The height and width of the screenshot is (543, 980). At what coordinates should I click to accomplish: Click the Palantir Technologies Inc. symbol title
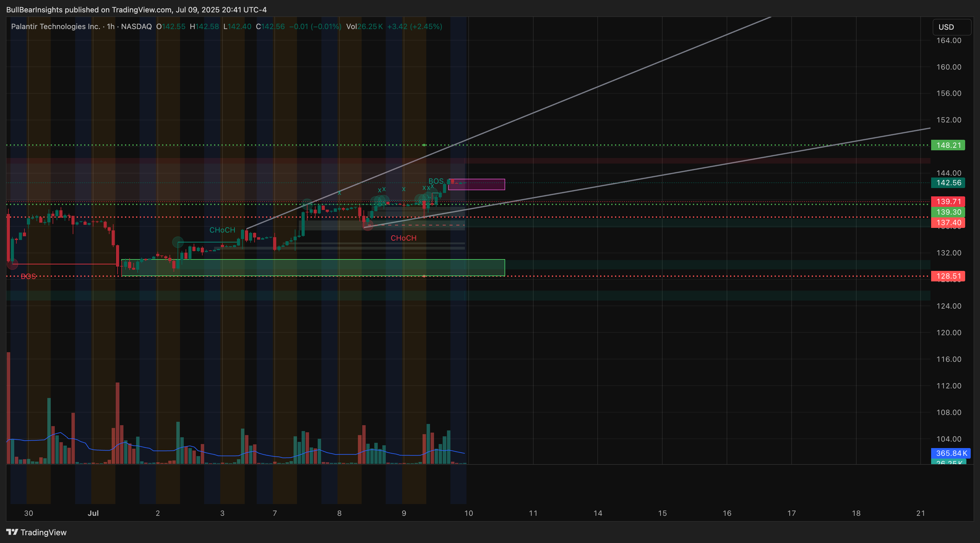(x=56, y=27)
